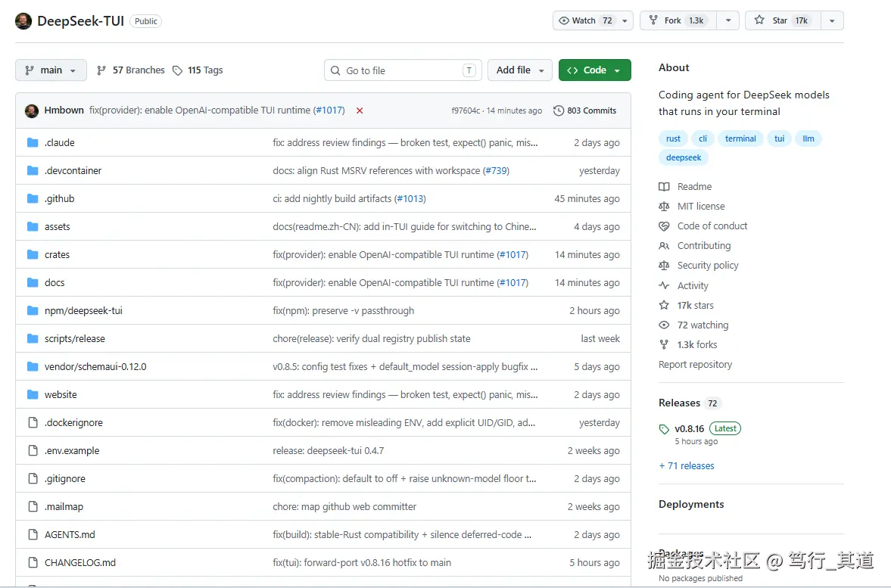Open the scripts/release folder
This screenshot has width=891, height=588.
pyautogui.click(x=75, y=338)
